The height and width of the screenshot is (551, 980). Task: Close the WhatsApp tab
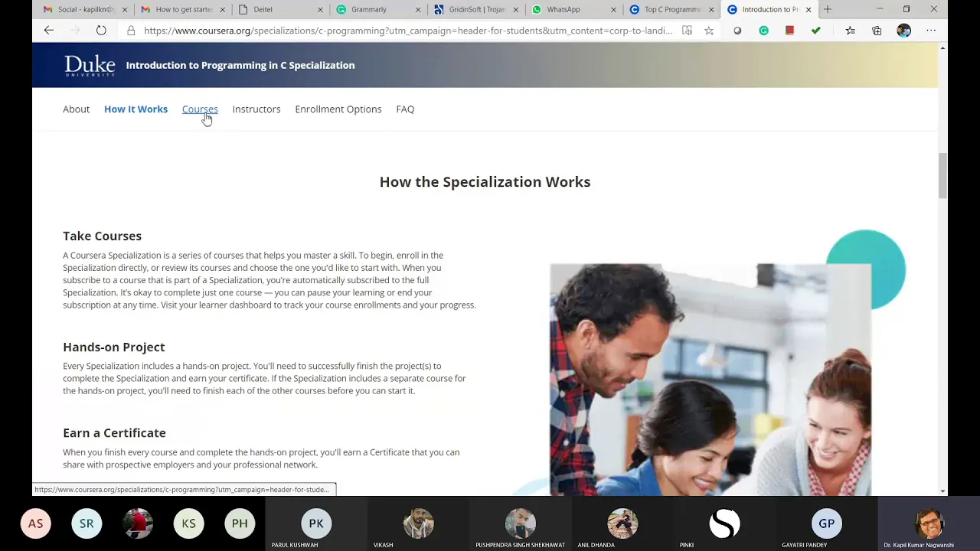(613, 9)
